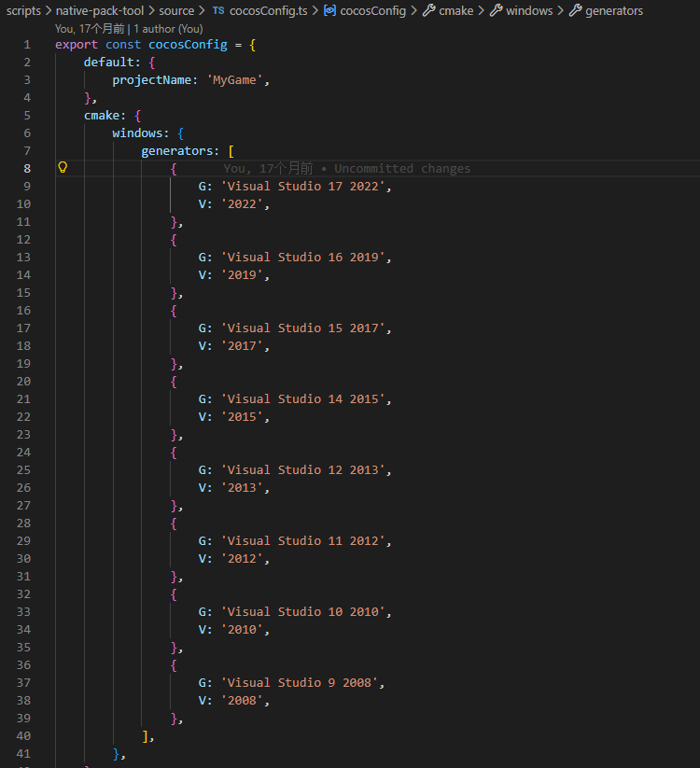Select the generators text in breadcrumb path
The height and width of the screenshot is (768, 700).
tap(614, 11)
